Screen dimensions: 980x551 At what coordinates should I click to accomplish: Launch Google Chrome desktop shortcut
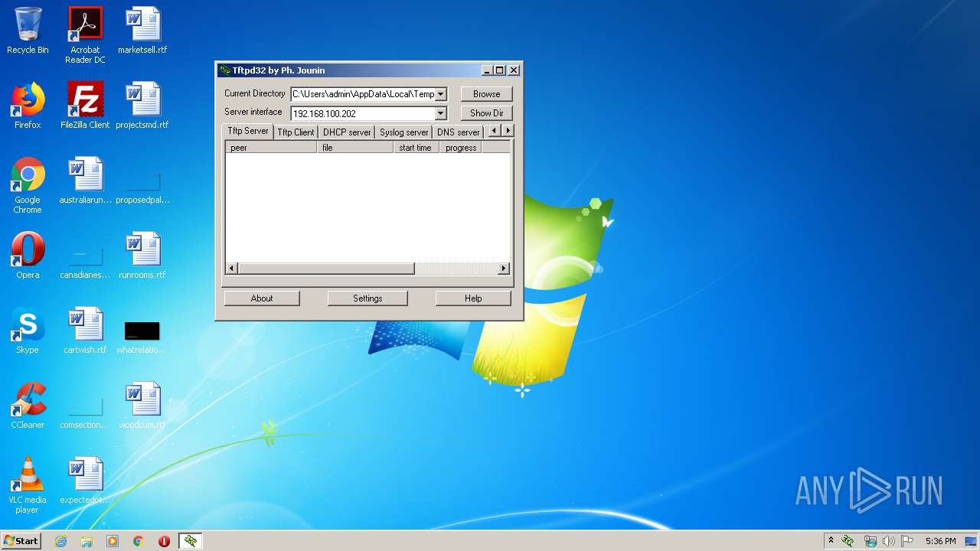pyautogui.click(x=28, y=185)
